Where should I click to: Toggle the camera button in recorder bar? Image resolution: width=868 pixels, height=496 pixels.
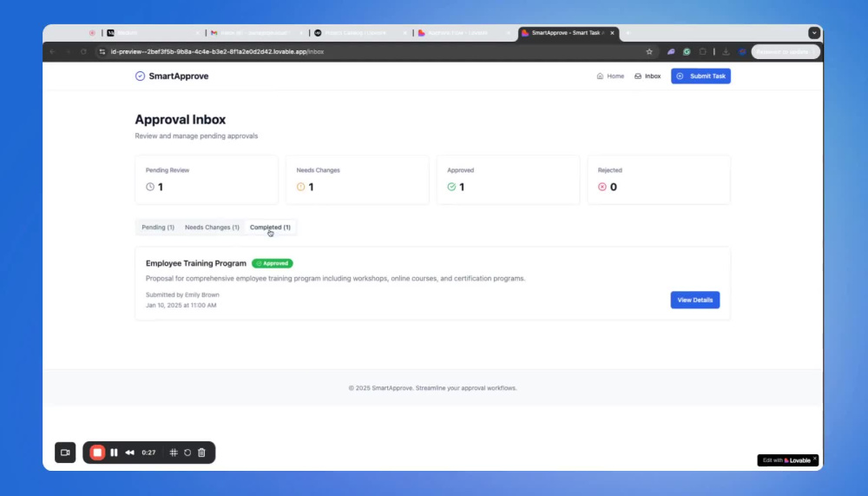pyautogui.click(x=65, y=453)
